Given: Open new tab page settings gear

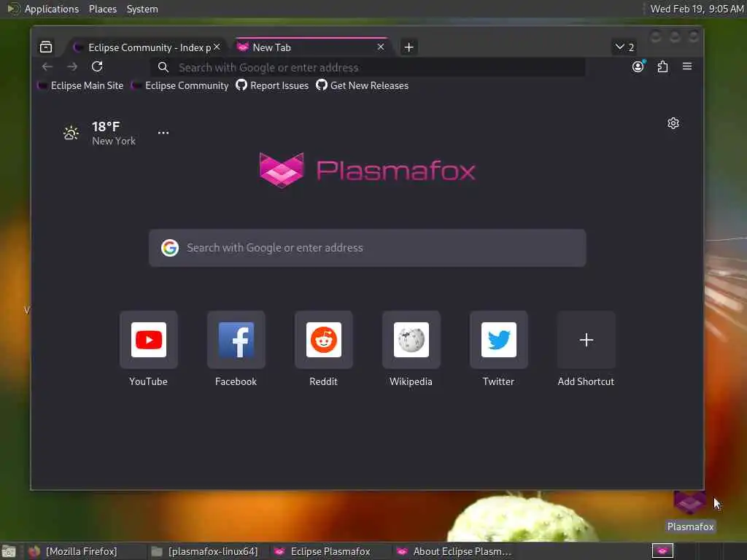Looking at the screenshot, I should click(673, 123).
